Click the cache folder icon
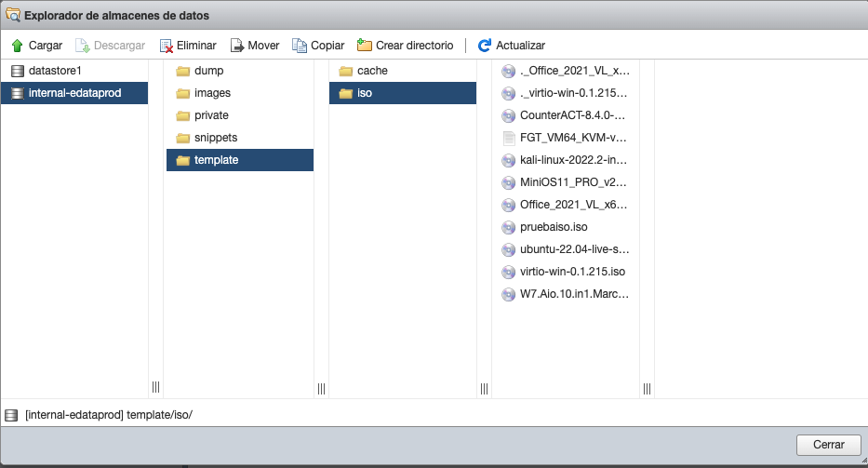Image resolution: width=868 pixels, height=468 pixels. (x=346, y=71)
